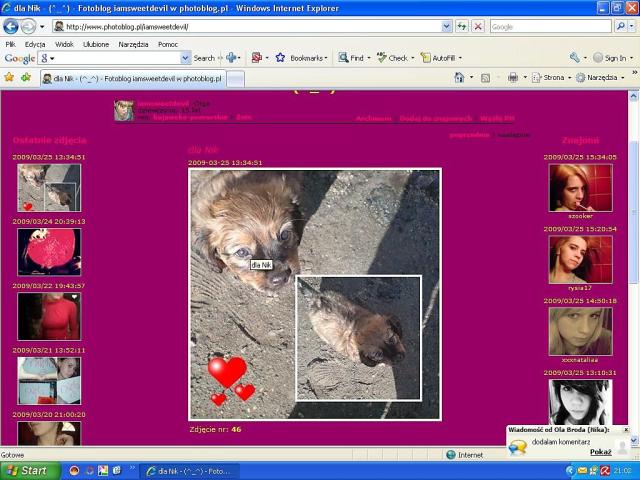
Task: Open thumbnail dated 2009/03/22 19:43:57
Action: coord(49,316)
